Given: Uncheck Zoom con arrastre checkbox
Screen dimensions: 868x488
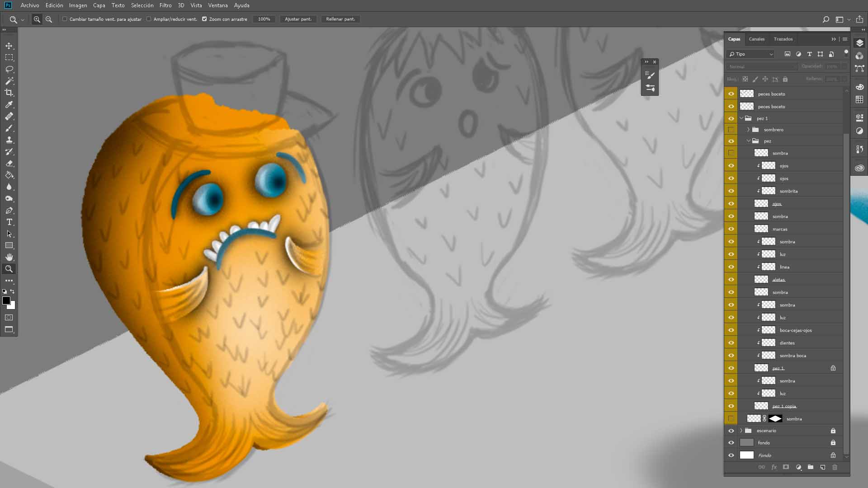Looking at the screenshot, I should (204, 19).
